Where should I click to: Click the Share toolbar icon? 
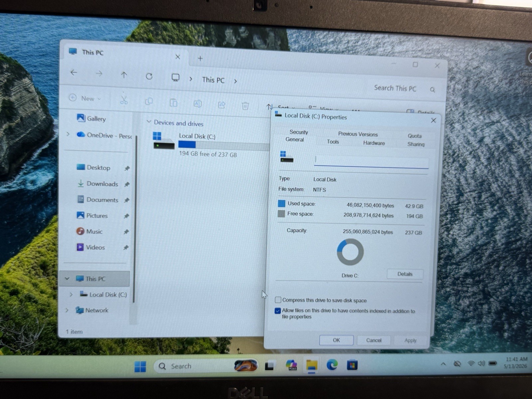click(x=221, y=105)
